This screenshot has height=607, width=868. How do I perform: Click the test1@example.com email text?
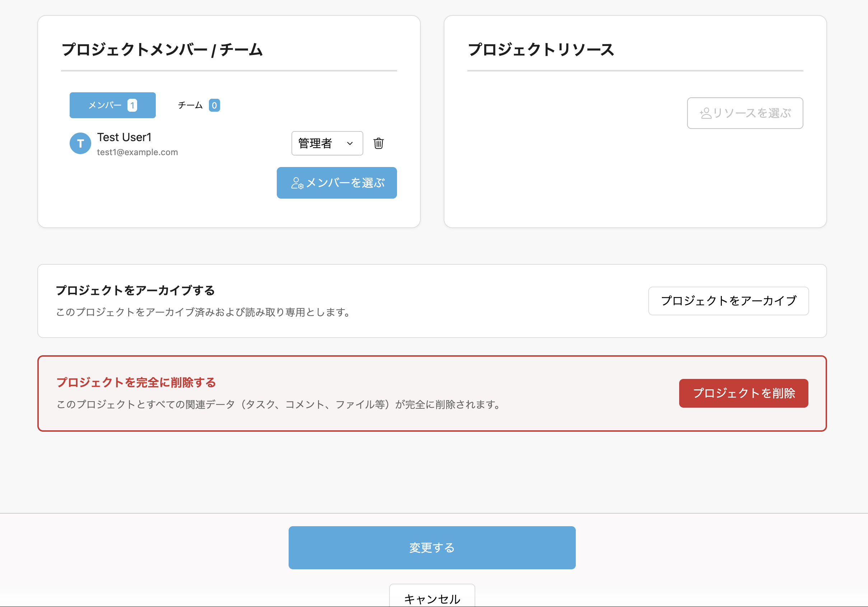137,152
